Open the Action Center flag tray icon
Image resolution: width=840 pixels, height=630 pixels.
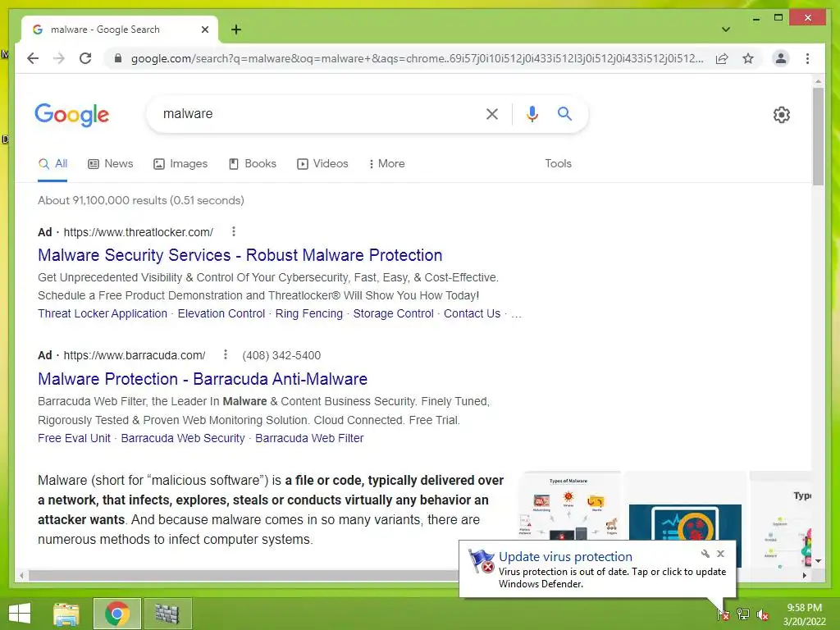pyautogui.click(x=723, y=614)
